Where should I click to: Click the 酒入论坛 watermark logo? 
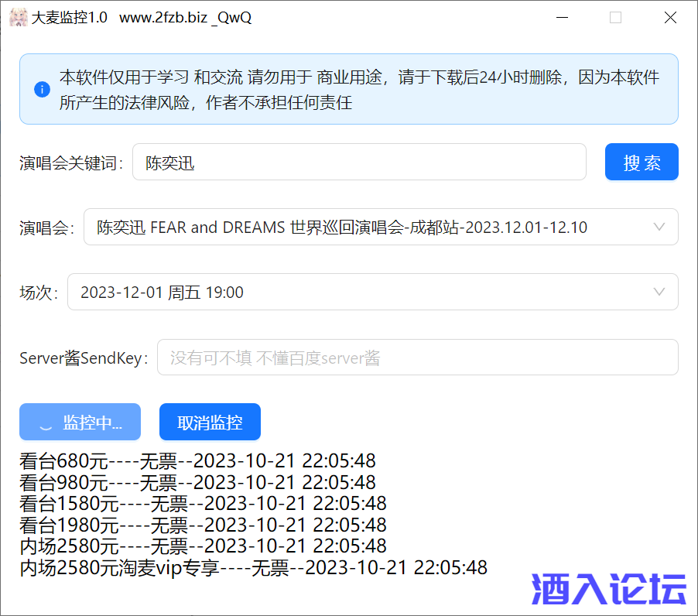pos(609,590)
